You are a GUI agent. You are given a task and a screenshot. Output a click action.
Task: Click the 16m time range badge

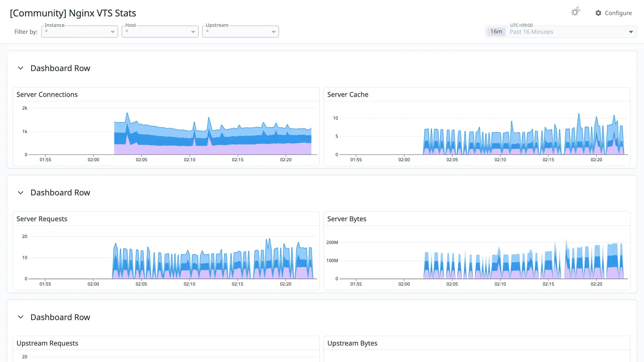tap(496, 32)
